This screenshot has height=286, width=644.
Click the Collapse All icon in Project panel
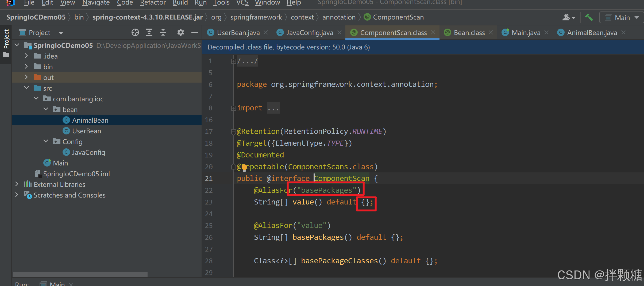pyautogui.click(x=163, y=33)
